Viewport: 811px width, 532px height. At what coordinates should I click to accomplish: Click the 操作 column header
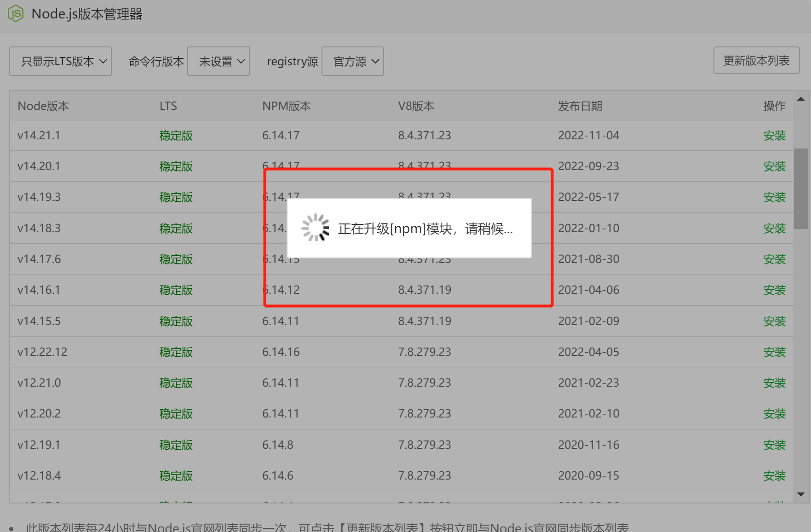click(x=774, y=106)
